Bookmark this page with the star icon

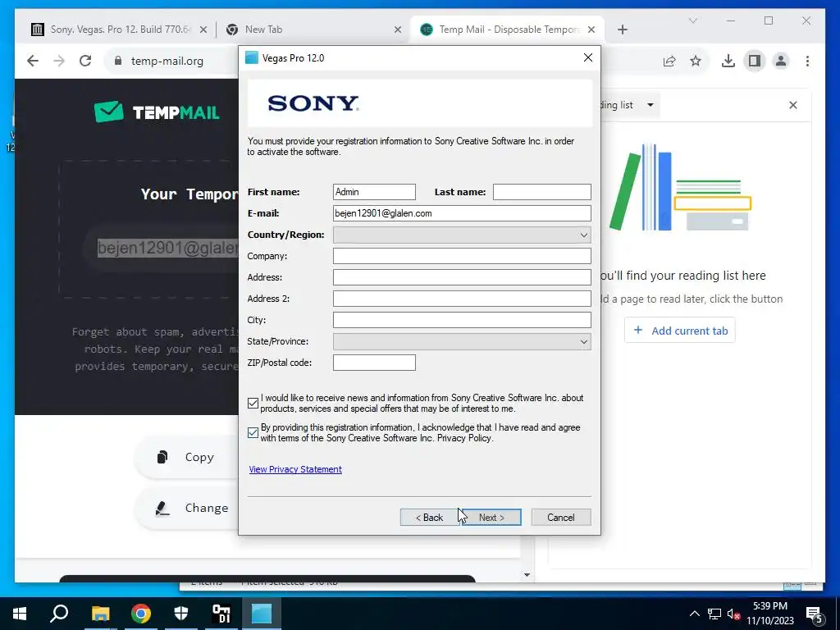(x=696, y=61)
